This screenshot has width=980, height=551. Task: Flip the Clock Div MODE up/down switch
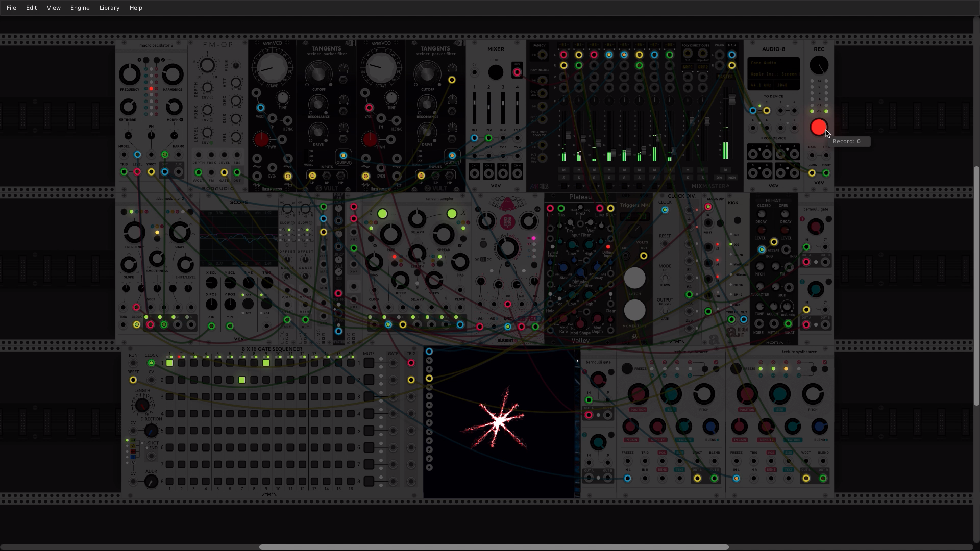click(665, 278)
